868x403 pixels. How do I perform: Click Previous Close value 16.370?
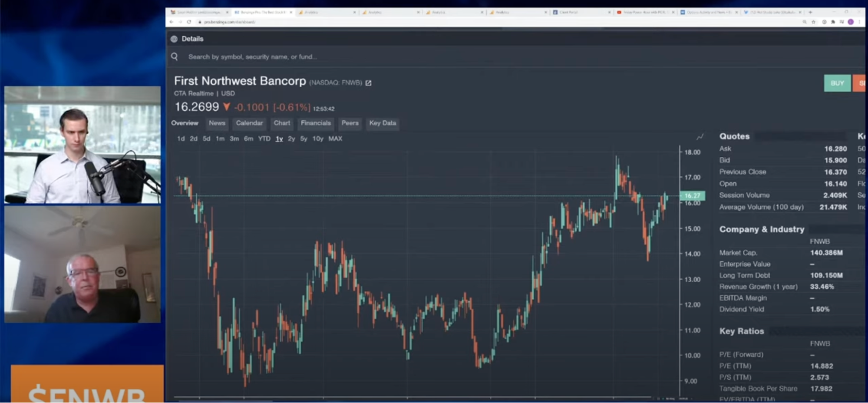point(835,172)
